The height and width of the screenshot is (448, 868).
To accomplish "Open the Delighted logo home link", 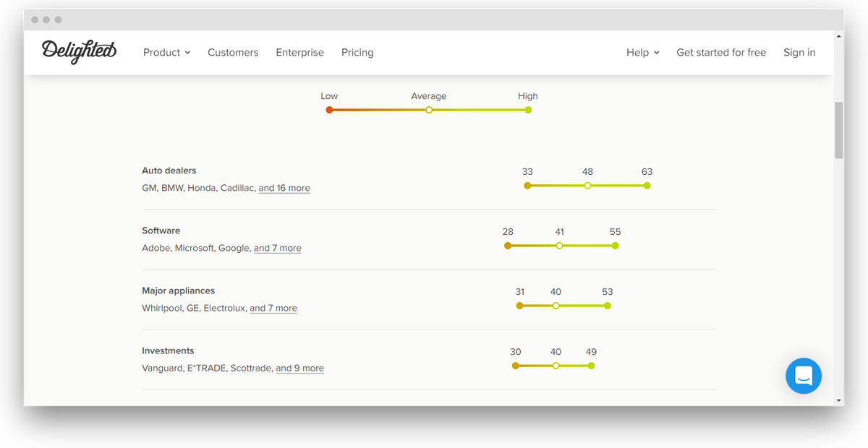I will pyautogui.click(x=79, y=51).
